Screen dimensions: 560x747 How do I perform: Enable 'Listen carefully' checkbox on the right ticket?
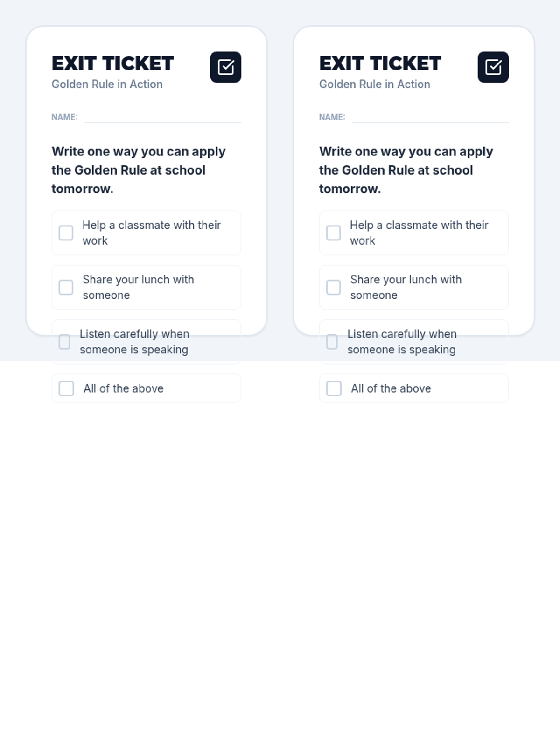point(332,342)
